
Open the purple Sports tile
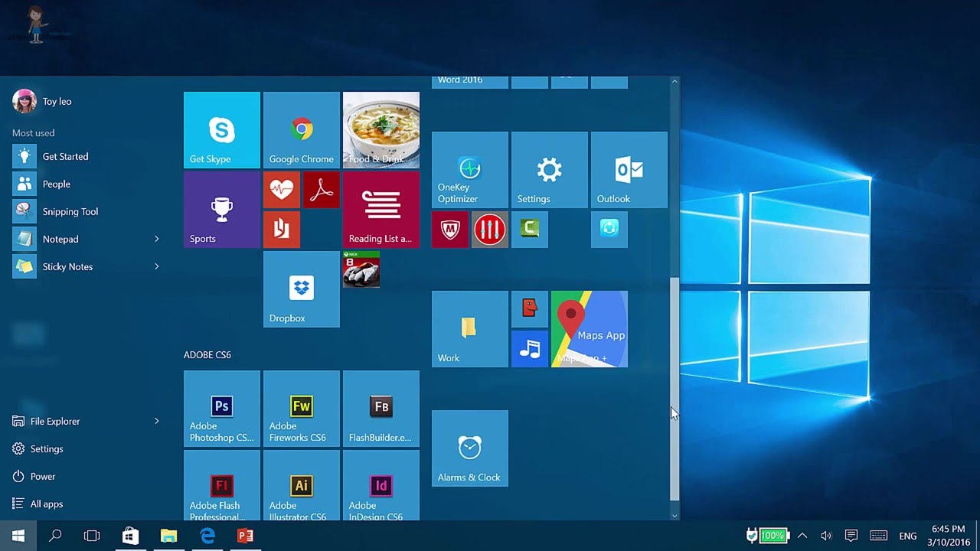(x=222, y=210)
